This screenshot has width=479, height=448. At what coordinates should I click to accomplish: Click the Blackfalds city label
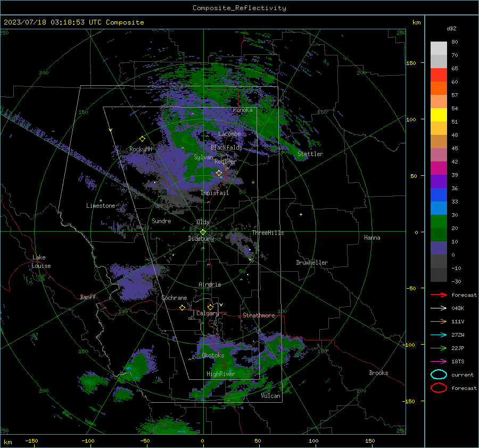[x=226, y=148]
